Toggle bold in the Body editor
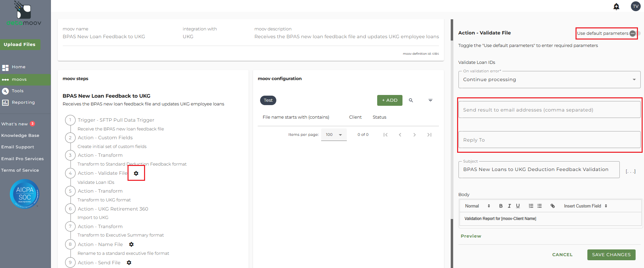The height and width of the screenshot is (268, 644). pos(501,206)
